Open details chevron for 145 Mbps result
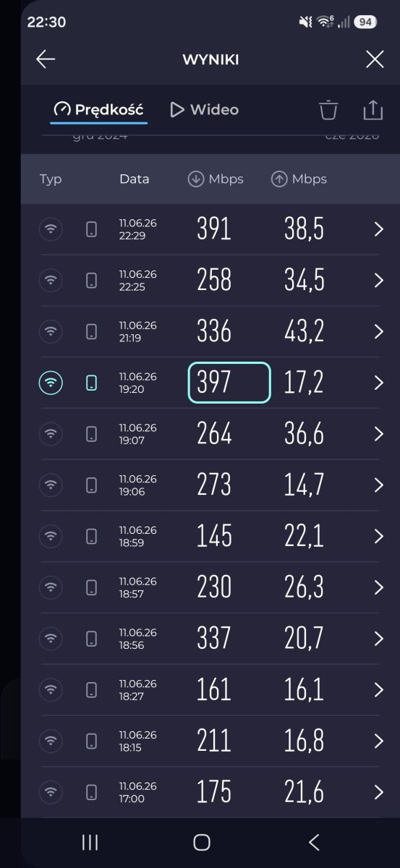 click(x=378, y=536)
